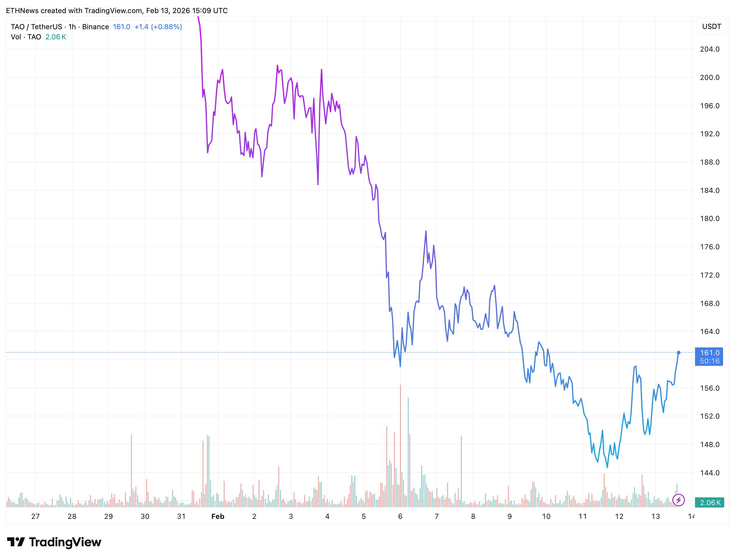Viewport: 735px width, 560px height.
Task: Click the TAO / TetherUS symbol title
Action: (x=36, y=27)
